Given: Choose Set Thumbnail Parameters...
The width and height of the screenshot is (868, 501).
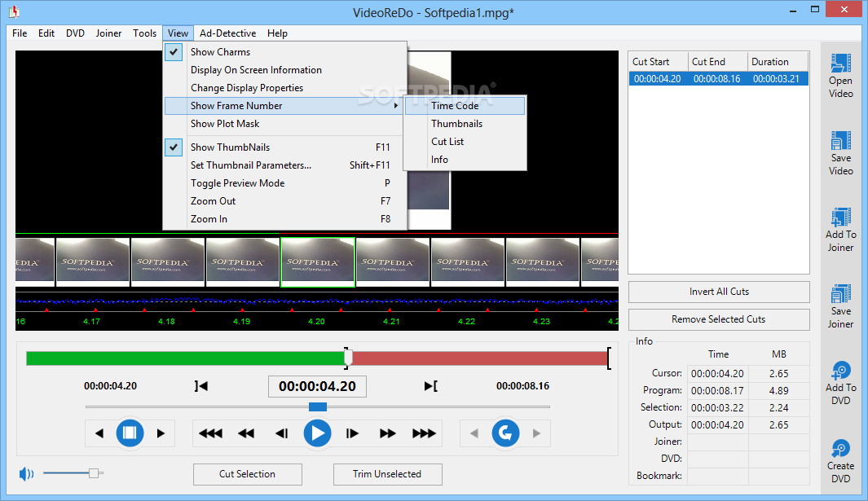Looking at the screenshot, I should tap(285, 165).
